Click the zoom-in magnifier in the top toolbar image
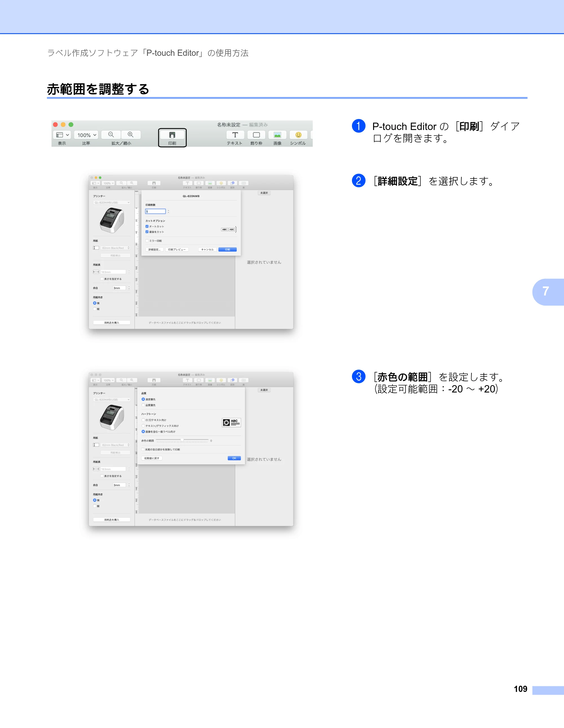Viewport: 564px width, 728px height. tap(131, 135)
